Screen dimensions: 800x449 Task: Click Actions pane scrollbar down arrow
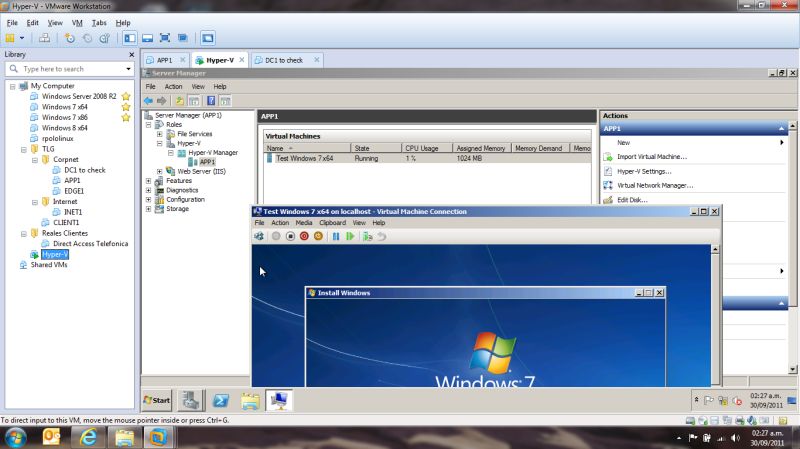(x=792, y=369)
